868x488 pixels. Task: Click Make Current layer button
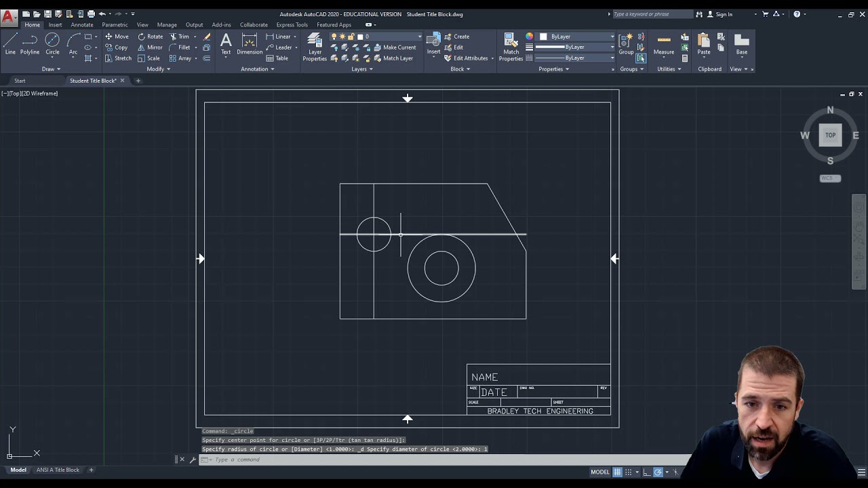coord(395,47)
